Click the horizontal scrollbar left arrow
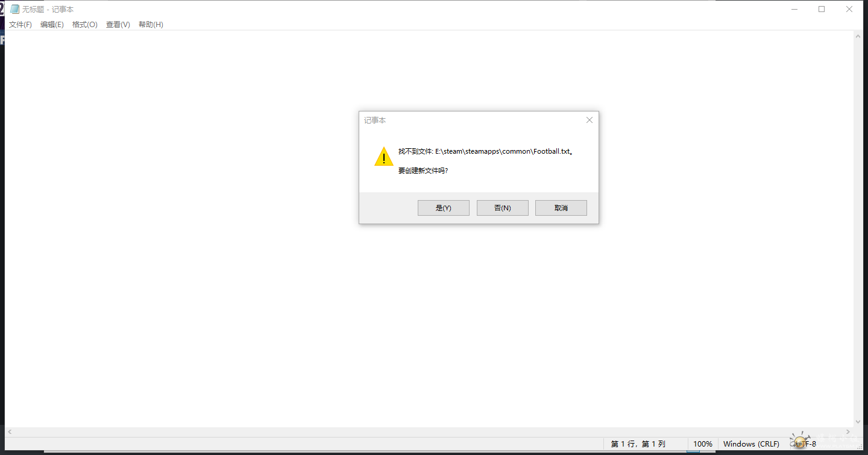 coord(10,432)
